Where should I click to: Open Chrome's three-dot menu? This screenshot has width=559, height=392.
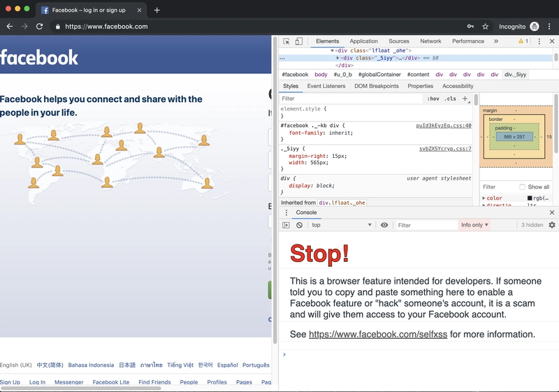pyautogui.click(x=549, y=27)
